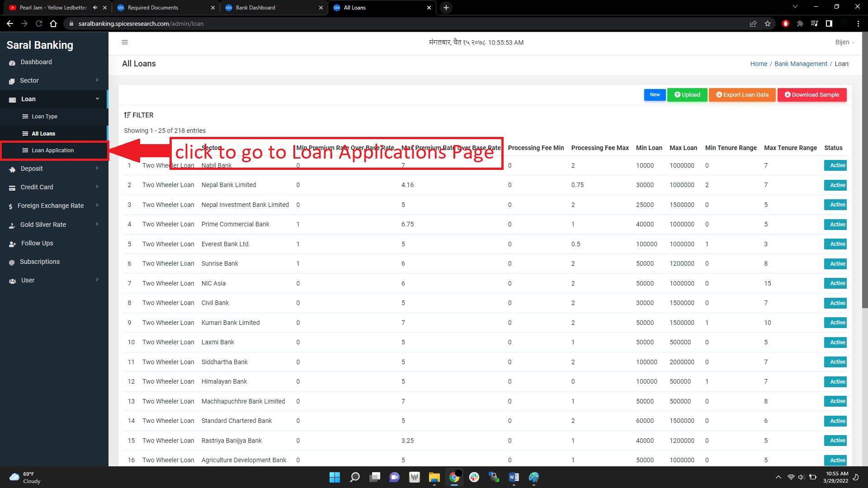Click the FILTER sort icon
Screen dimensions: 868x488
[x=127, y=115]
